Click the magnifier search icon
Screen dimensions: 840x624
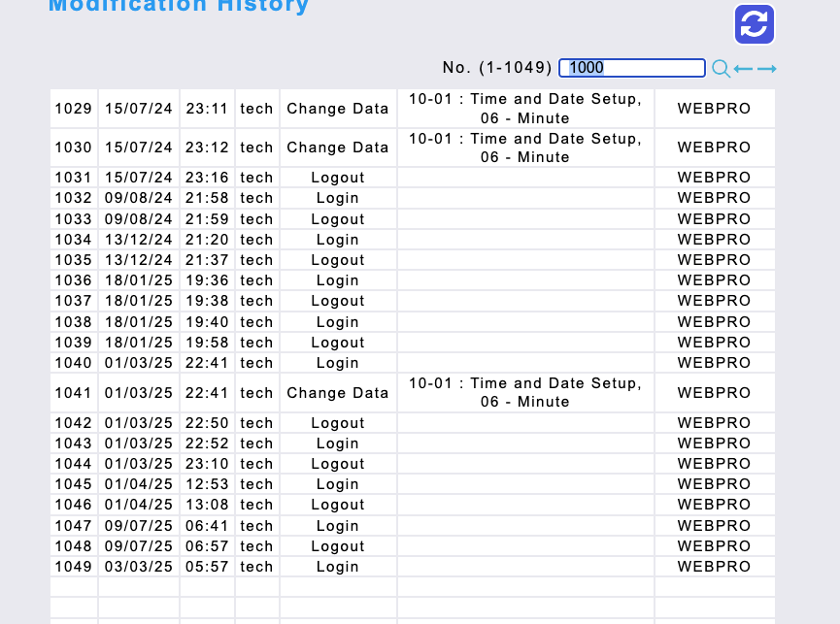(x=721, y=68)
